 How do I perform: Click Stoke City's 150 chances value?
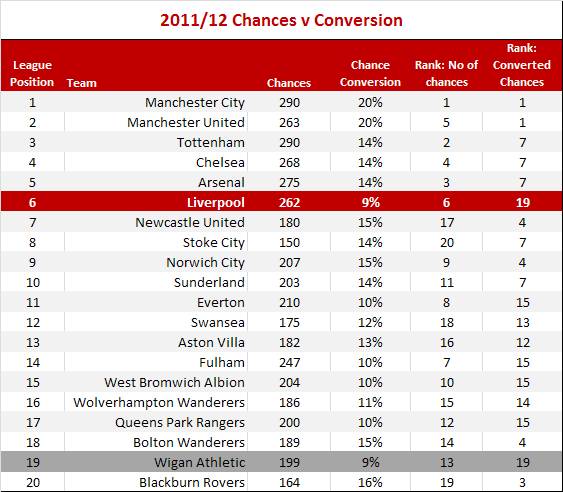(x=289, y=242)
